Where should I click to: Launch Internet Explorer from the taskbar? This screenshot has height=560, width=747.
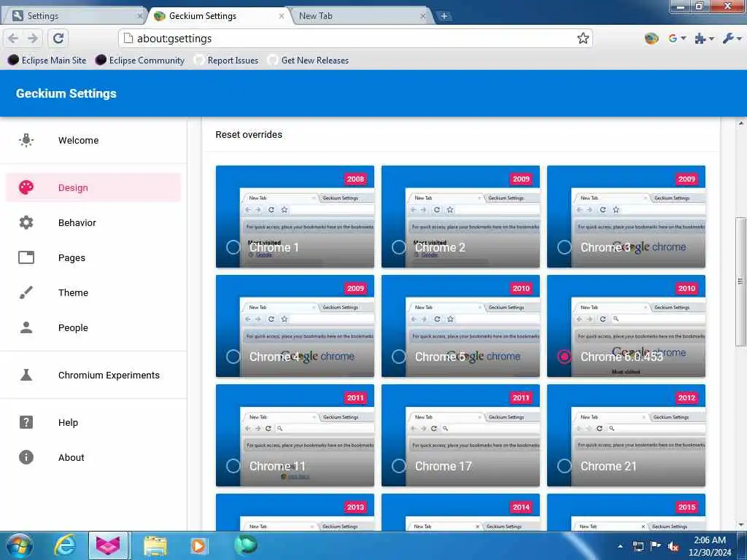tap(65, 545)
